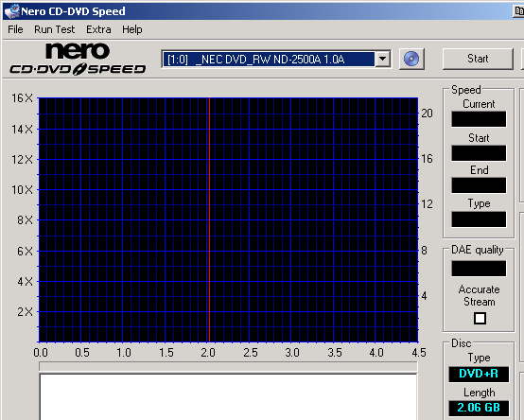The image size is (524, 420).
Task: Click the progress bar below the graph
Action: coord(228,366)
